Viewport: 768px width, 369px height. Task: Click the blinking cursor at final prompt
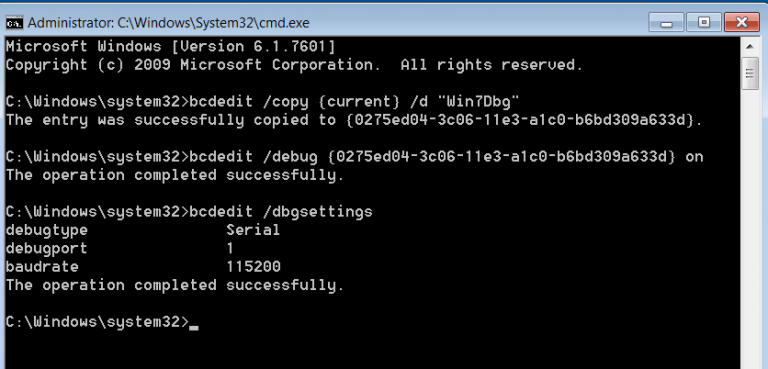click(x=194, y=327)
